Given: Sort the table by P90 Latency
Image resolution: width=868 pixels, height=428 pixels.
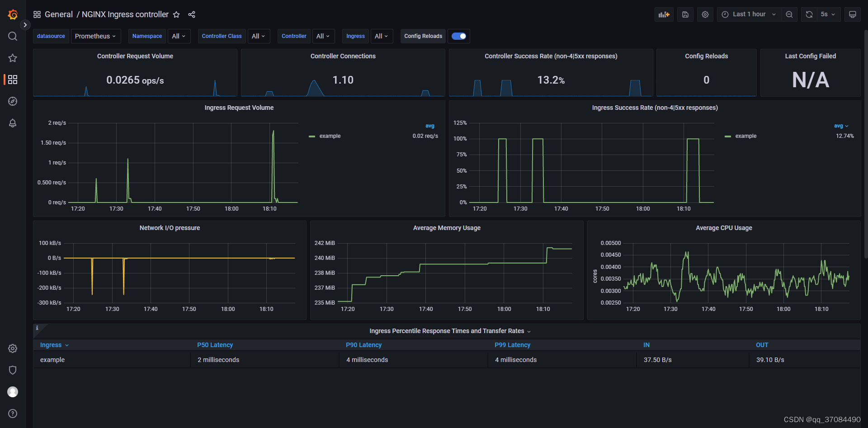Looking at the screenshot, I should (x=364, y=345).
